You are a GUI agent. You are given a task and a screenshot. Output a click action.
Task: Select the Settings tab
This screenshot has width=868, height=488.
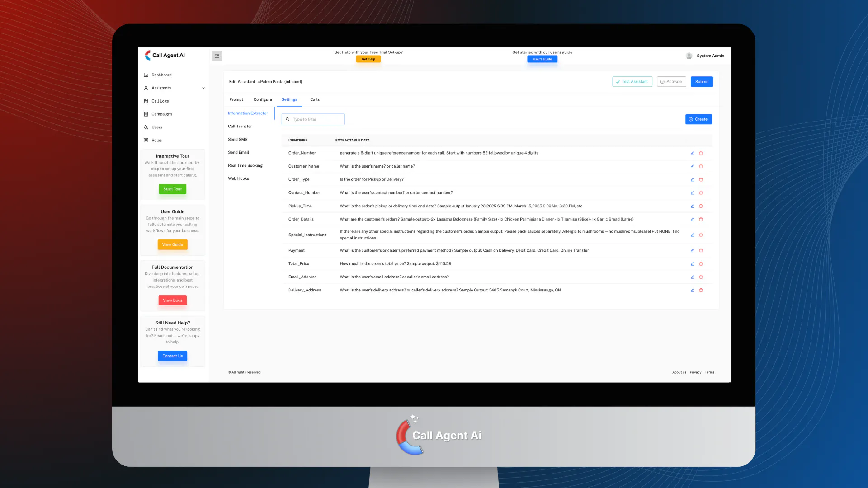pyautogui.click(x=289, y=99)
